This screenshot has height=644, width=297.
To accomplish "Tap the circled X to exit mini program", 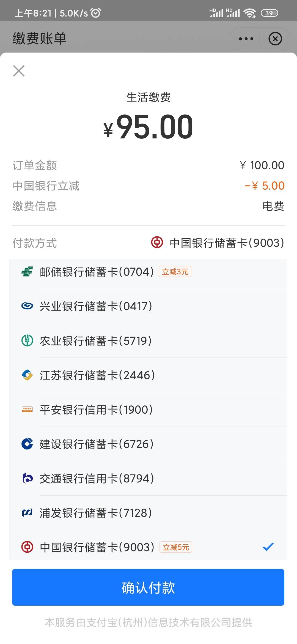I will [x=275, y=39].
